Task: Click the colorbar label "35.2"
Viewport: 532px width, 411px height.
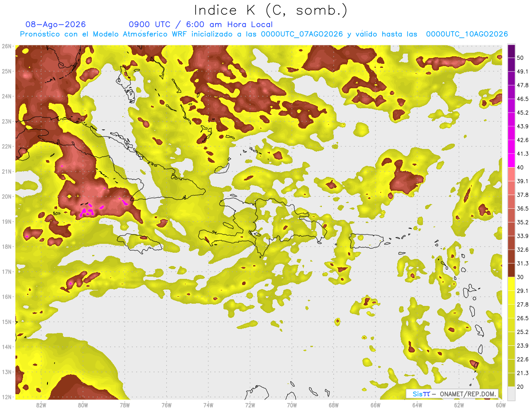Action: click(522, 222)
